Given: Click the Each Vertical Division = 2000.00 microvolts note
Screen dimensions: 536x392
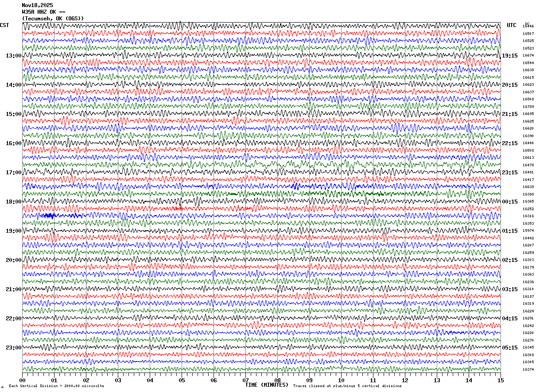Looking at the screenshot, I should (56, 386).
